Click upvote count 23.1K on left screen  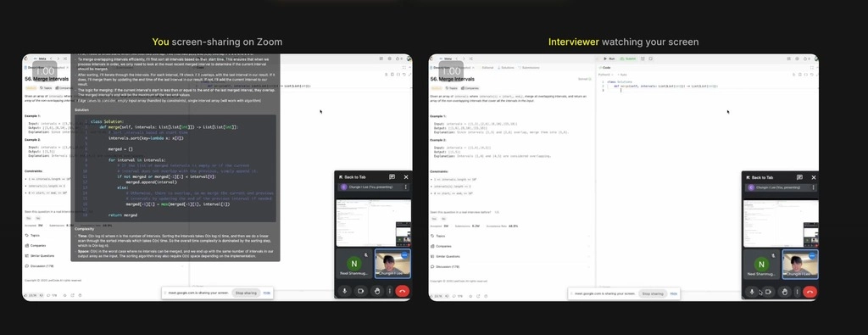(x=31, y=296)
